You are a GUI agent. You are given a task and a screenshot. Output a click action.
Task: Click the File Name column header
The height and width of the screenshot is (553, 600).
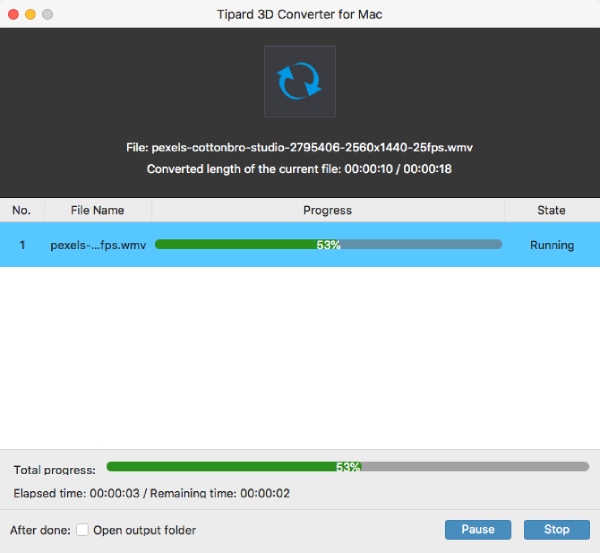click(97, 210)
